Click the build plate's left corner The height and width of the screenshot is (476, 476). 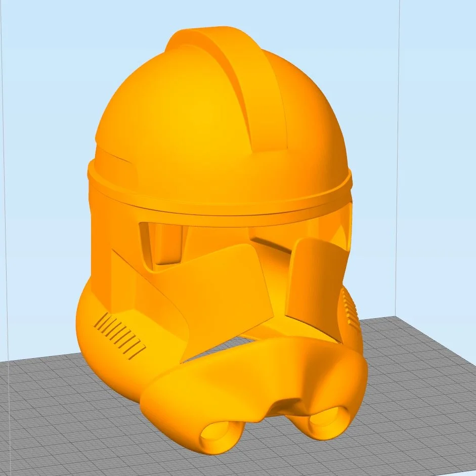pos(15,364)
